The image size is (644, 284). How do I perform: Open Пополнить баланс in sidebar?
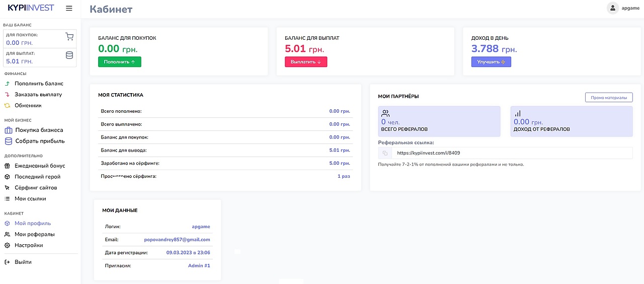pos(39,84)
